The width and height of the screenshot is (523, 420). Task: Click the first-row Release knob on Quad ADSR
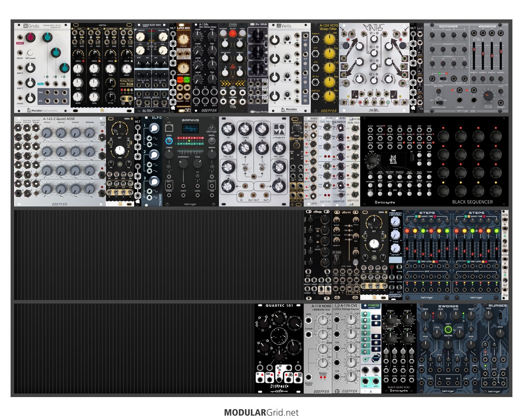(x=90, y=133)
